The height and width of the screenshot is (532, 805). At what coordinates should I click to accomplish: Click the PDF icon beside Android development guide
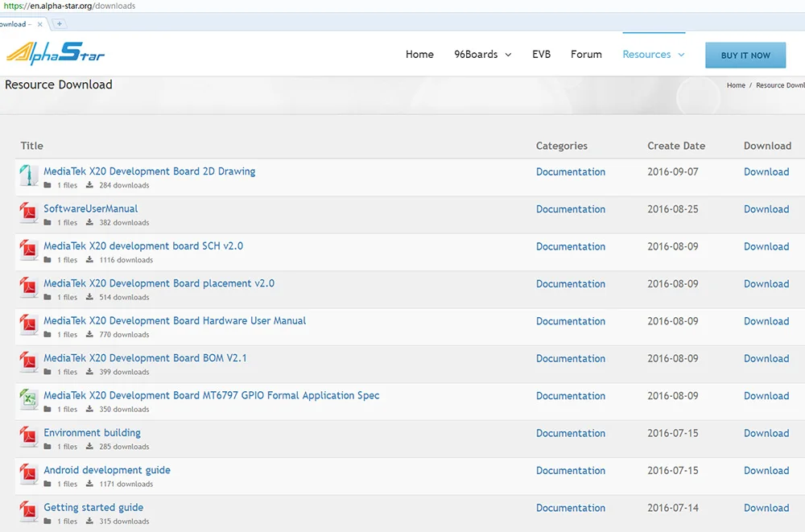coord(29,475)
